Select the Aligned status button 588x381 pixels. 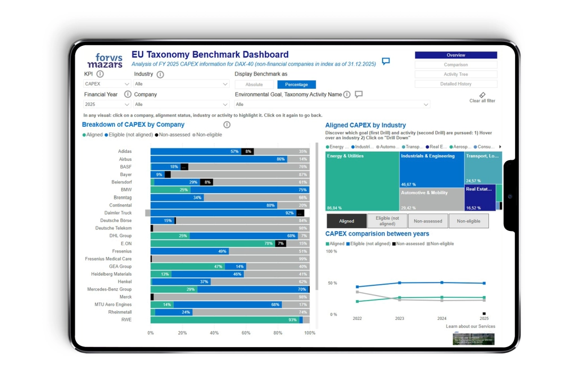(346, 221)
